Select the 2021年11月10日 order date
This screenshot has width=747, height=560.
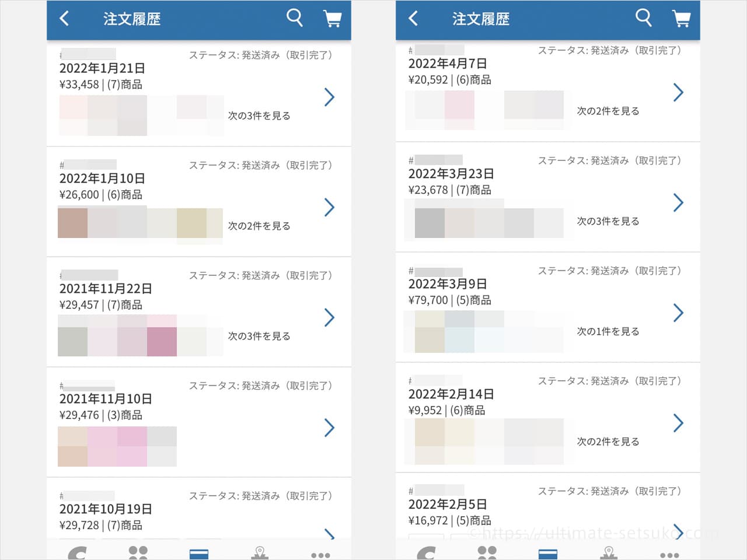106,399
